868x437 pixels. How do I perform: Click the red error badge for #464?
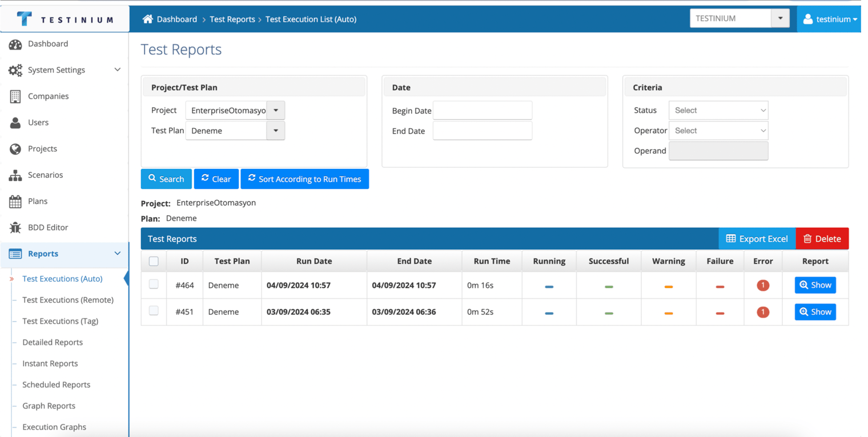click(763, 285)
